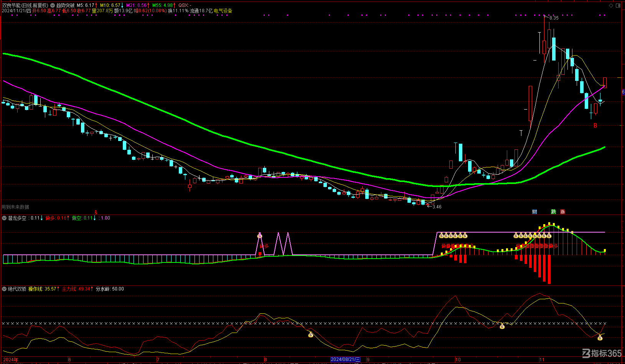
Task: Click the red S signal under main chart
Action: pos(96,212)
